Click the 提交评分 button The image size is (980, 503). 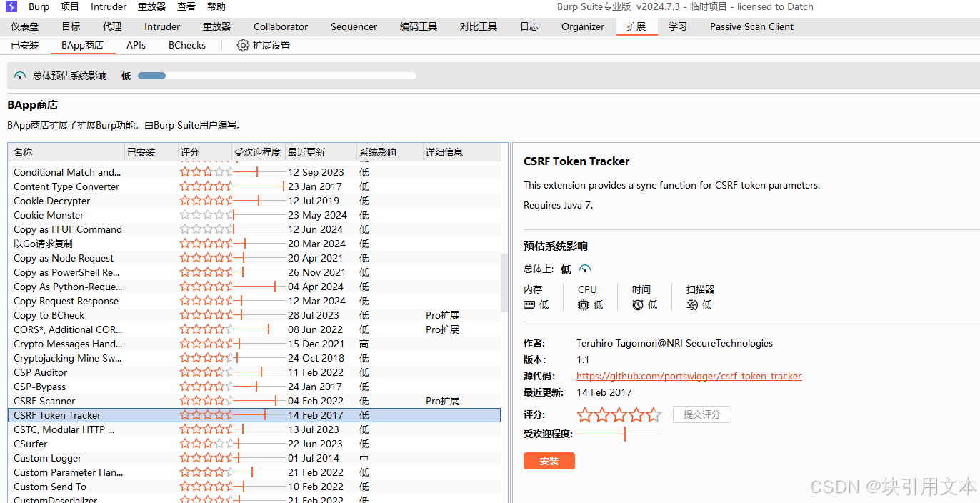(x=702, y=414)
